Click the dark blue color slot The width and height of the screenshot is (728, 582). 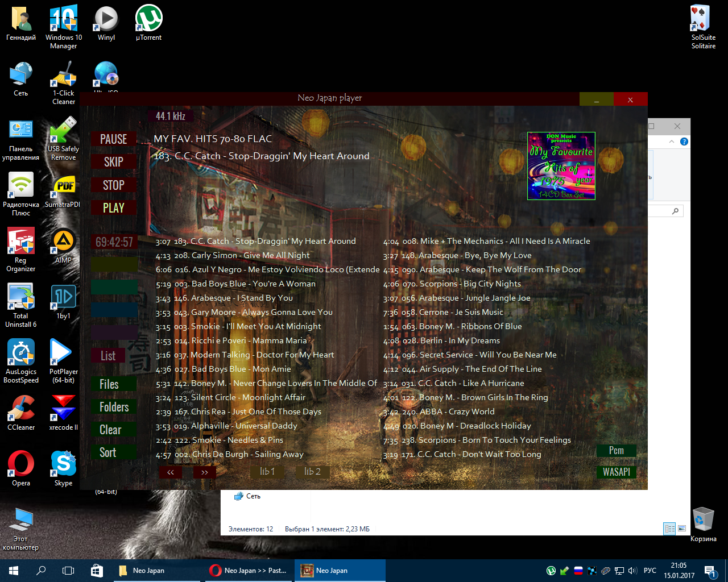114,309
